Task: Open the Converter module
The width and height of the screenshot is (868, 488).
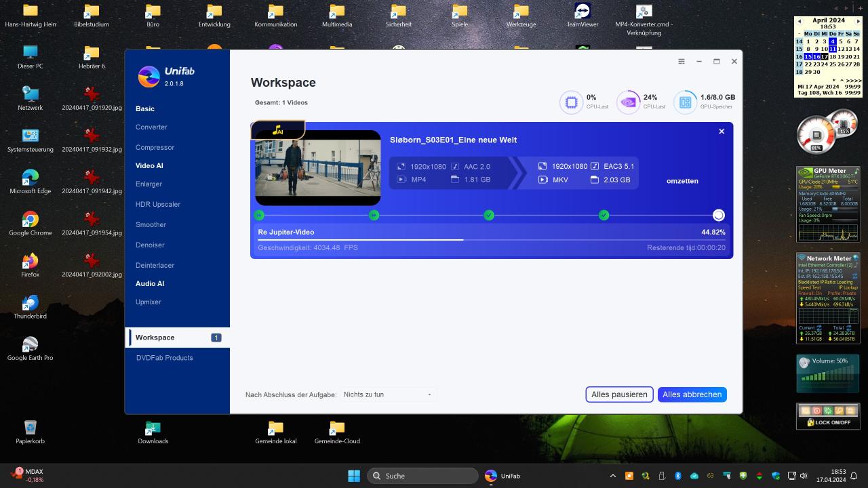Action: (151, 127)
